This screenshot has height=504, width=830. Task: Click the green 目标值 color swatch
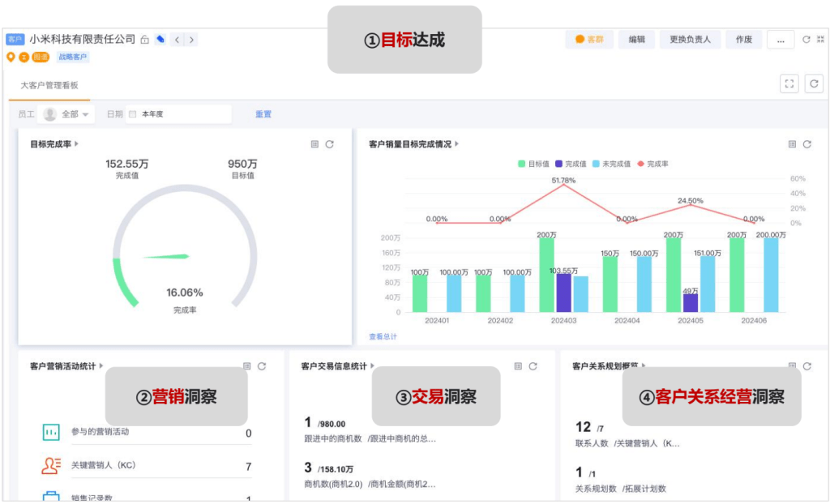[522, 163]
